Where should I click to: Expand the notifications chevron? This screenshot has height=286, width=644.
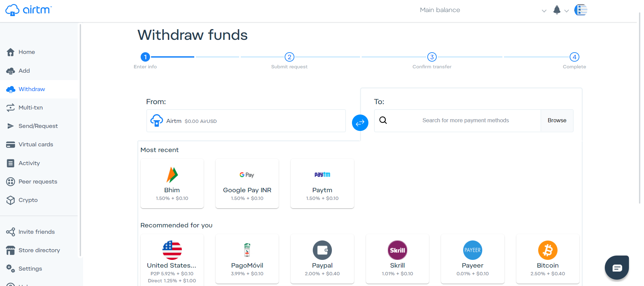coord(567,11)
